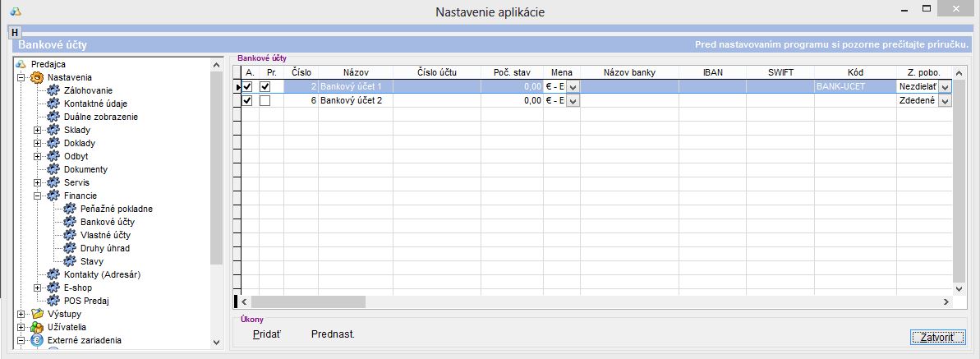The height and width of the screenshot is (359, 980).
Task: Open the Z. pobo. dropdown showing Zdedené
Action: [945, 100]
